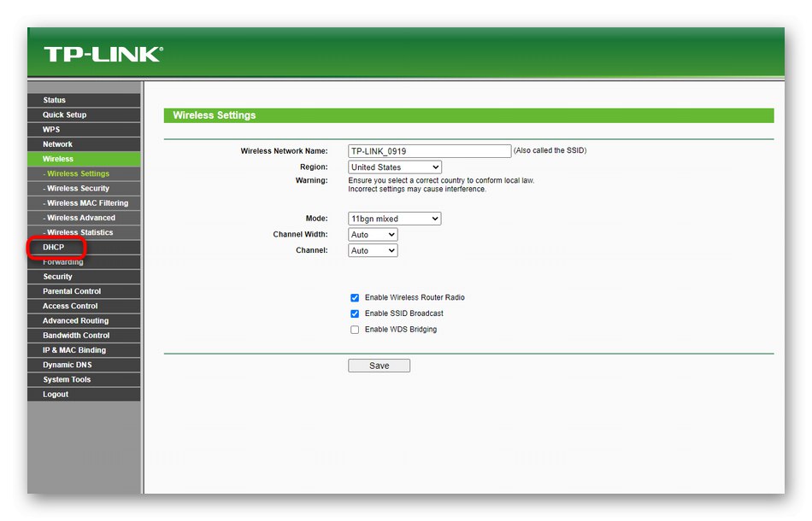Open Wireless Statistics page
This screenshot has width=812, height=521.
[84, 232]
